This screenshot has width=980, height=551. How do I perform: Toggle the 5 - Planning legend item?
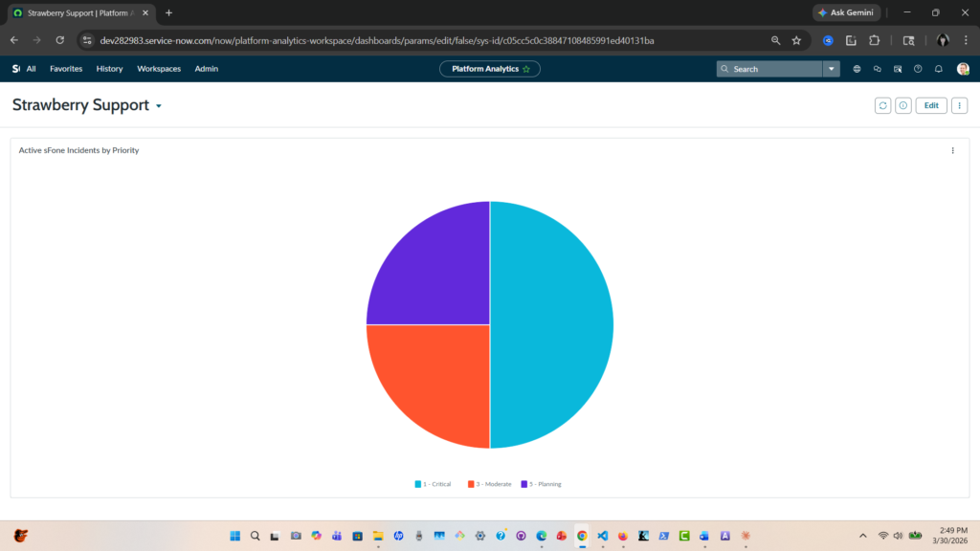click(x=542, y=484)
